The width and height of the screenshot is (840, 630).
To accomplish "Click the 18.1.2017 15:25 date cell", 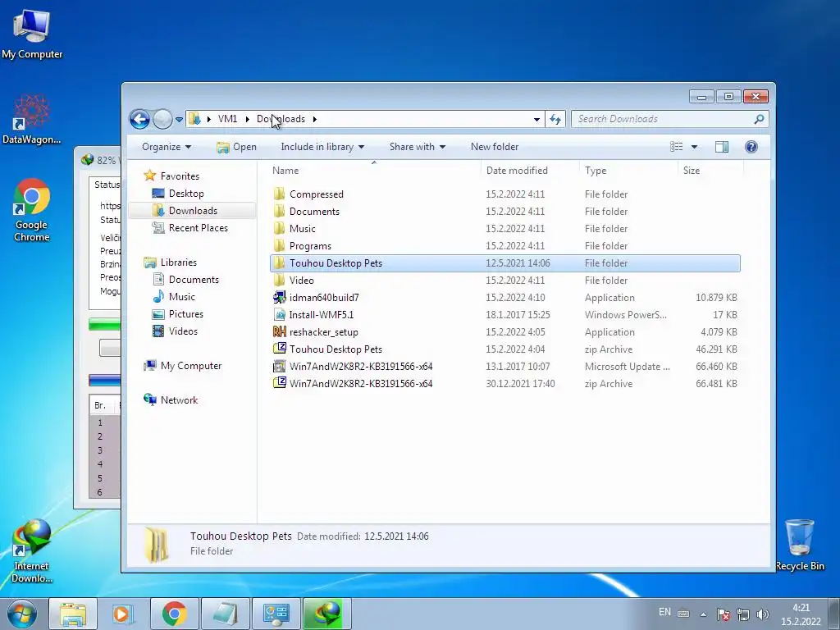I will [518, 314].
